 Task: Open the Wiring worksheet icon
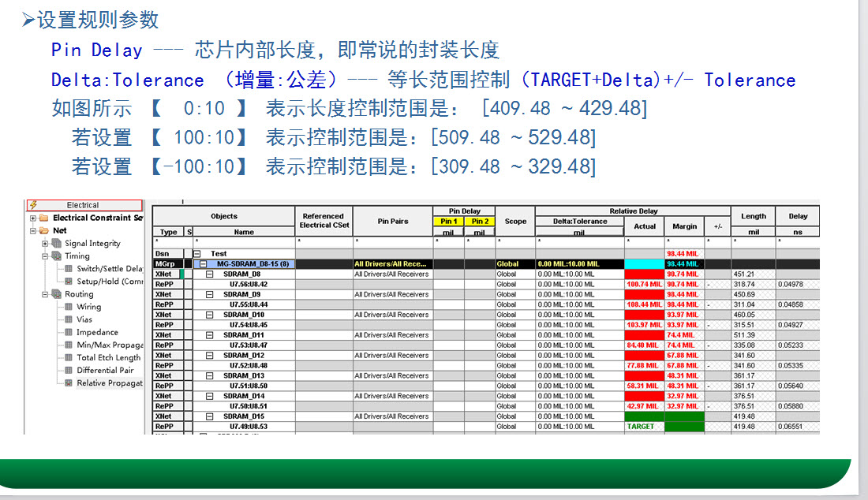[x=69, y=307]
